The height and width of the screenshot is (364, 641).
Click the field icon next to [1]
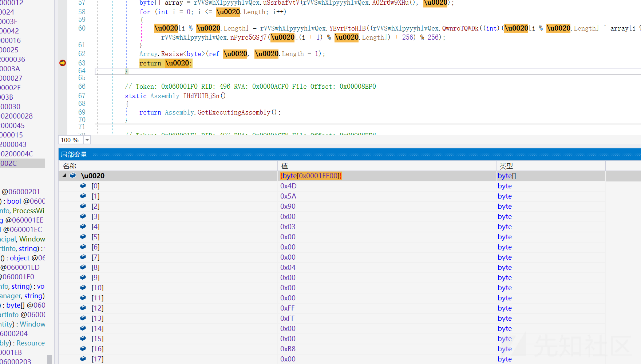pyautogui.click(x=83, y=196)
